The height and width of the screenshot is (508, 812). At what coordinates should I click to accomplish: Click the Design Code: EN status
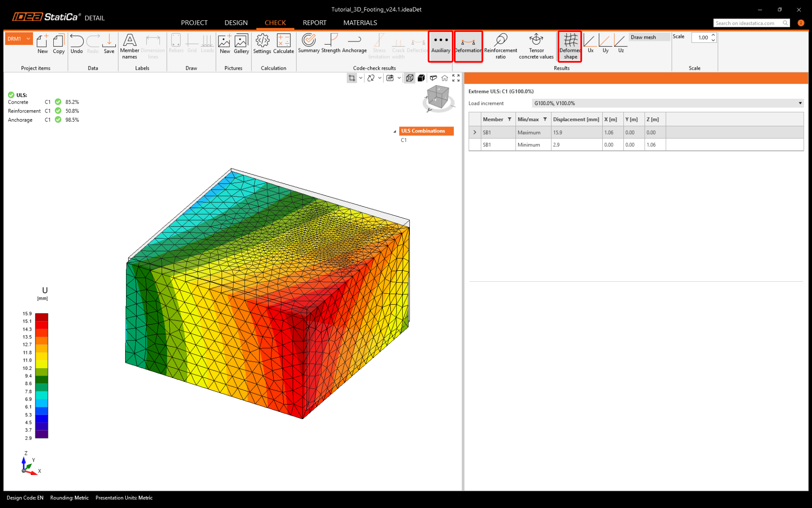[x=25, y=498]
